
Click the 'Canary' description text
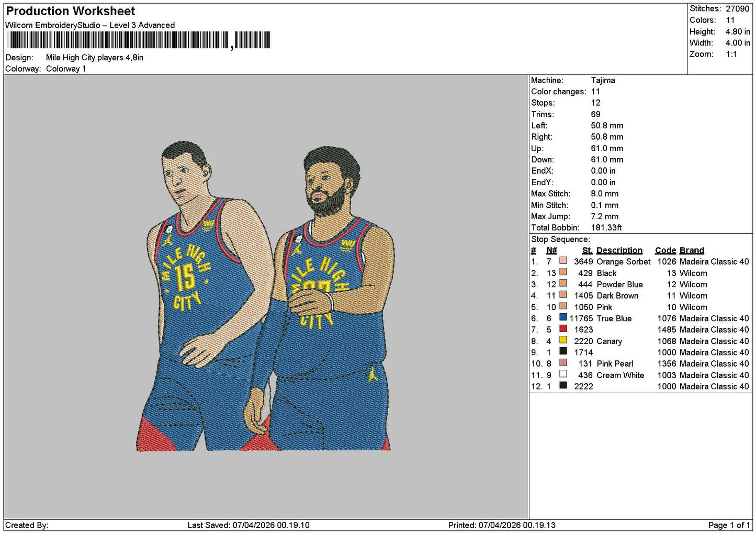610,341
